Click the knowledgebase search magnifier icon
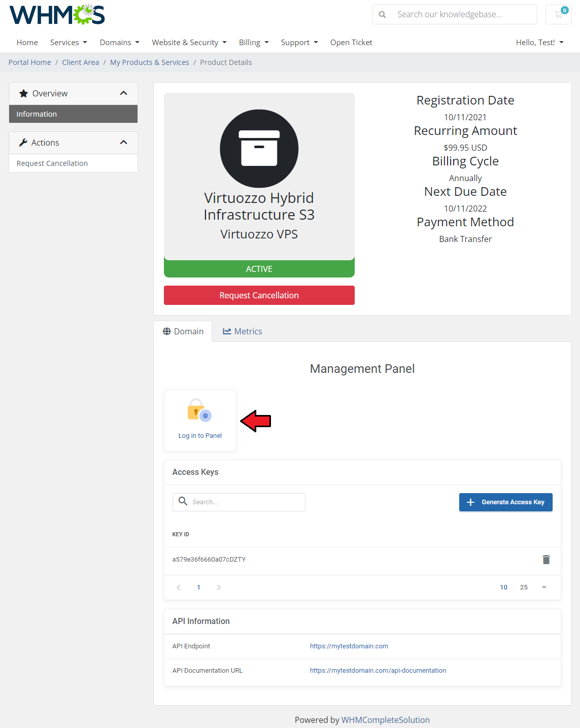This screenshot has height=728, width=580. tap(383, 15)
